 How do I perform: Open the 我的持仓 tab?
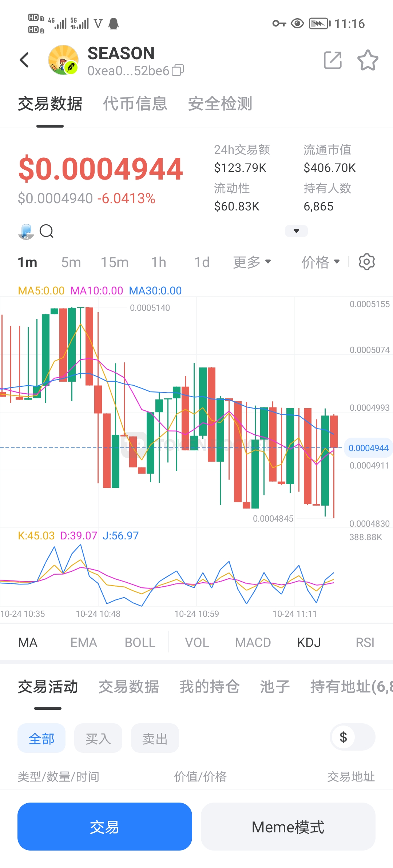click(210, 687)
